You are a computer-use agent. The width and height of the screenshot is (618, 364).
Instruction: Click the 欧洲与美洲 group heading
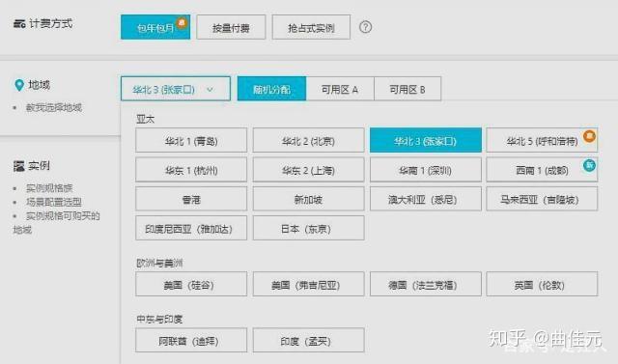(x=159, y=263)
